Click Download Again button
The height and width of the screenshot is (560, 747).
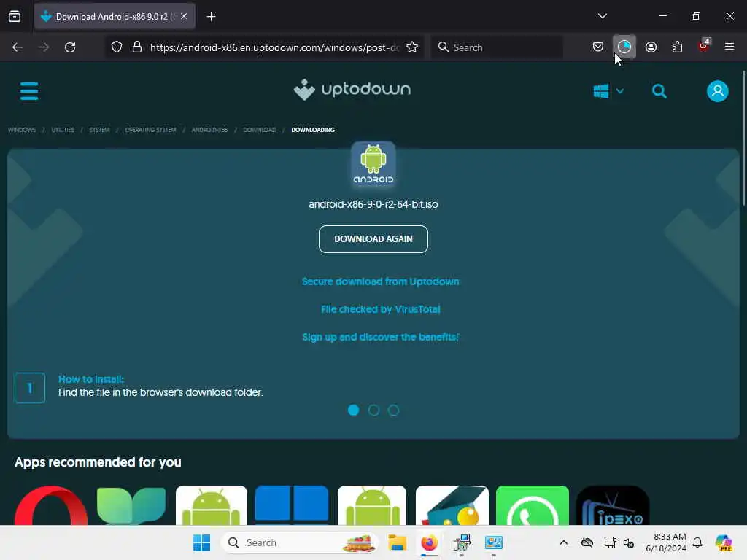[373, 239]
